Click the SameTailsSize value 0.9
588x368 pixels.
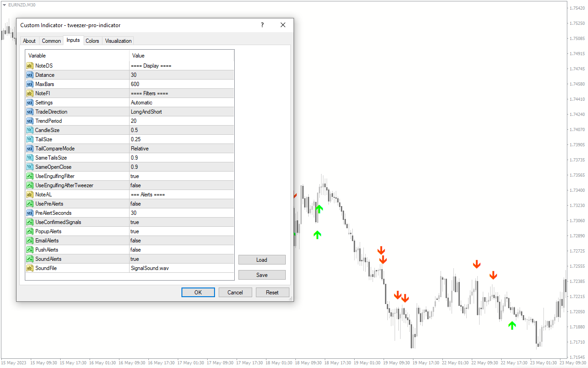point(135,158)
